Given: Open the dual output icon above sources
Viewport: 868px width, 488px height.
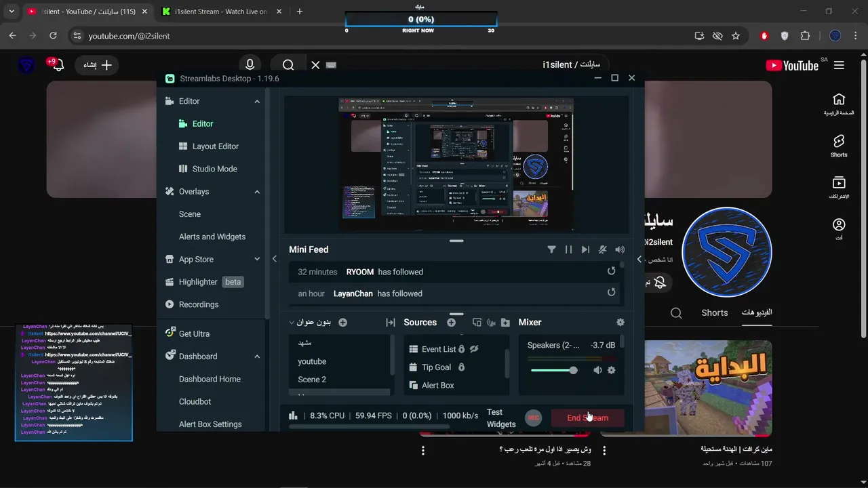Looking at the screenshot, I should (477, 323).
